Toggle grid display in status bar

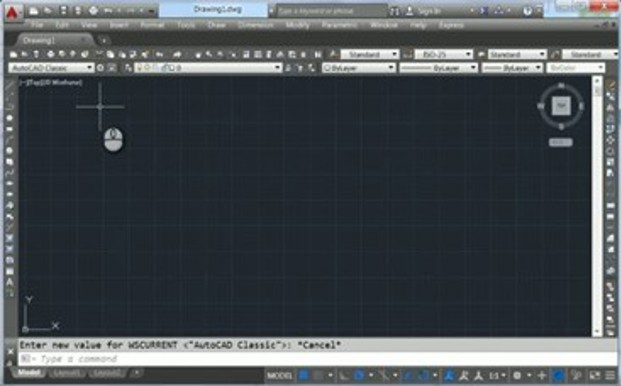[304, 375]
